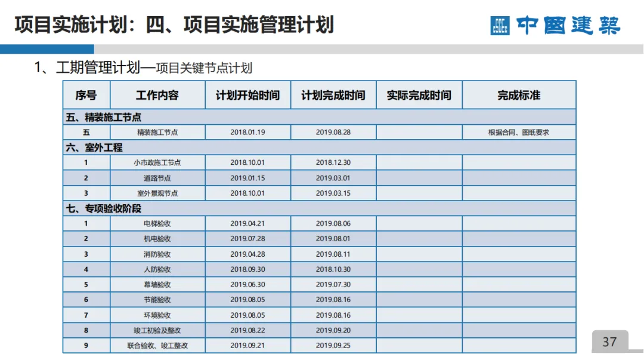Click start date 2019.06.30
The width and height of the screenshot is (644, 363).
point(247,284)
